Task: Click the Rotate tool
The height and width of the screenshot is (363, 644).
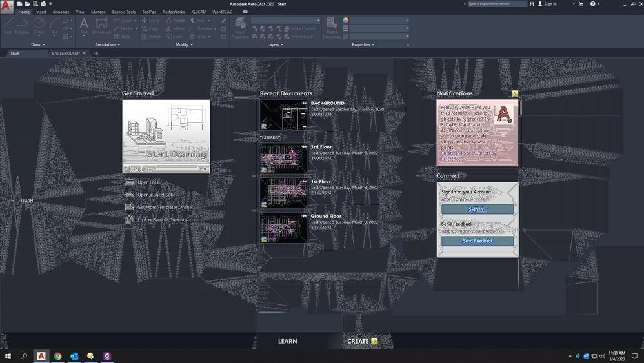Action: pyautogui.click(x=176, y=21)
